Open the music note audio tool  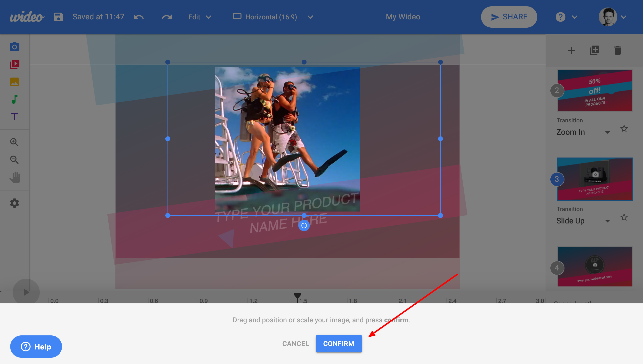(15, 99)
